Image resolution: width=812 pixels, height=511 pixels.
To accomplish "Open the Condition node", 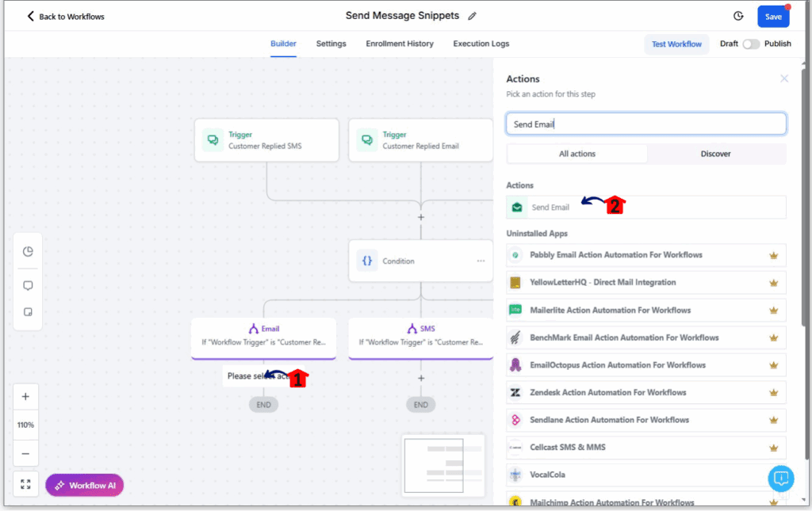I will tap(420, 261).
